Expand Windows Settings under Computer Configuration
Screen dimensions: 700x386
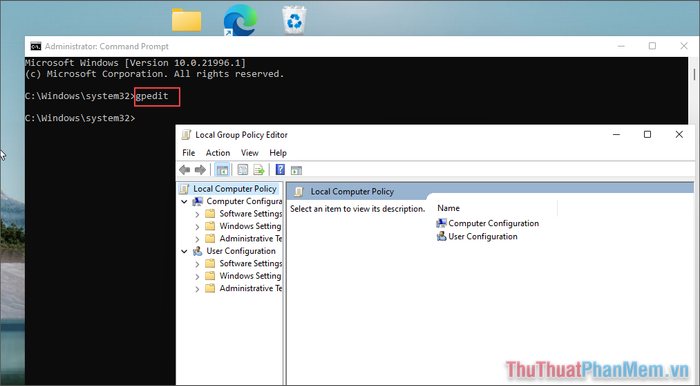[197, 227]
